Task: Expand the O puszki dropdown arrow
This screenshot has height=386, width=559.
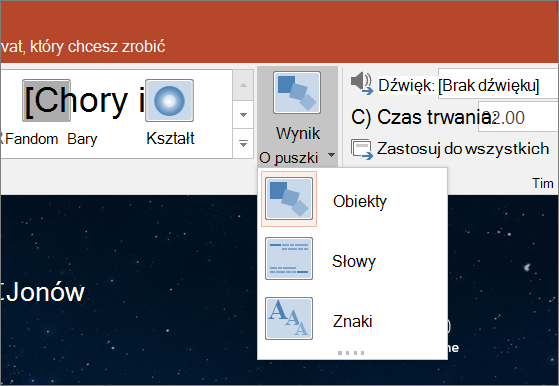Action: 332,155
